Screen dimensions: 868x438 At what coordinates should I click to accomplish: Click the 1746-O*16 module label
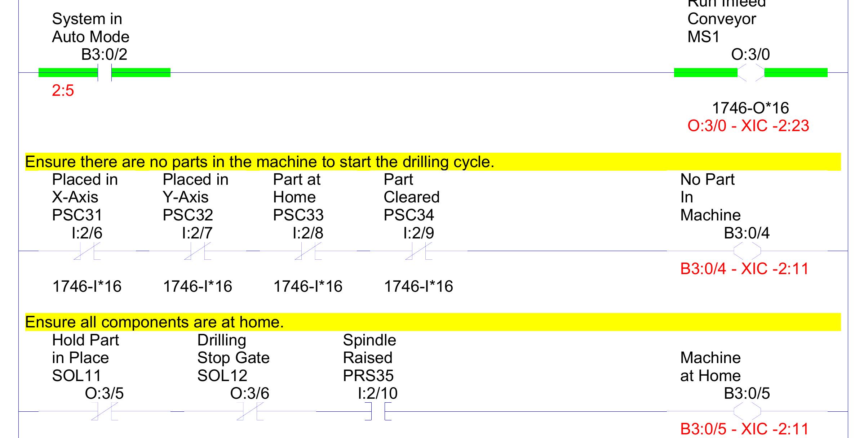750,108
